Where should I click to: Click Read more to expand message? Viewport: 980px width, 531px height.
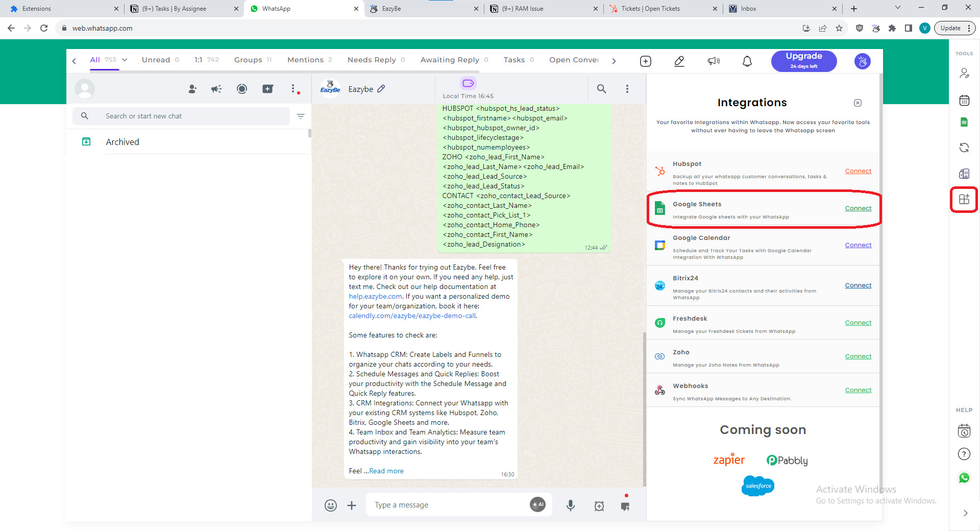(386, 471)
